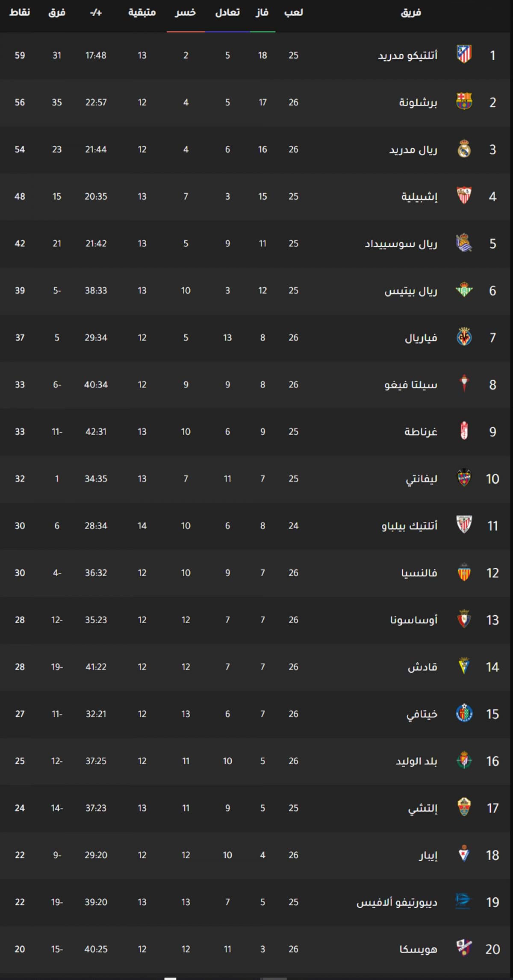513x980 pixels.
Task: Click the Real Madrid club crest
Action: tap(464, 149)
